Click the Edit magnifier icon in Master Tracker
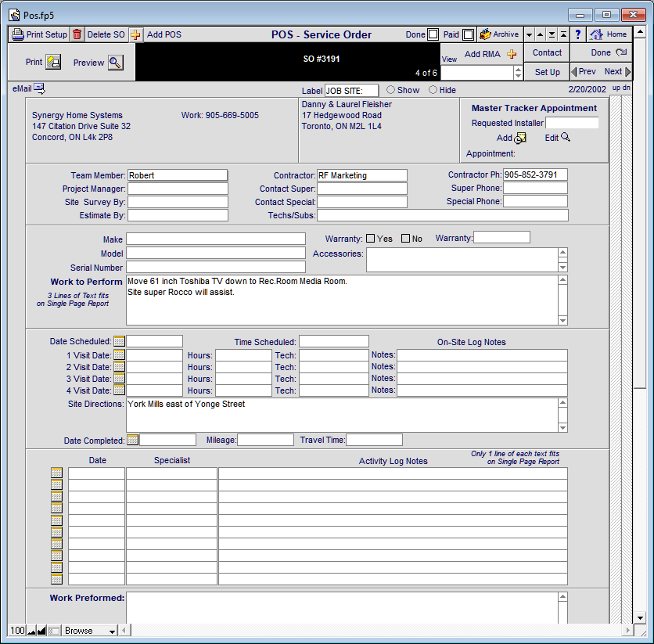The height and width of the screenshot is (644, 654). pos(566,137)
